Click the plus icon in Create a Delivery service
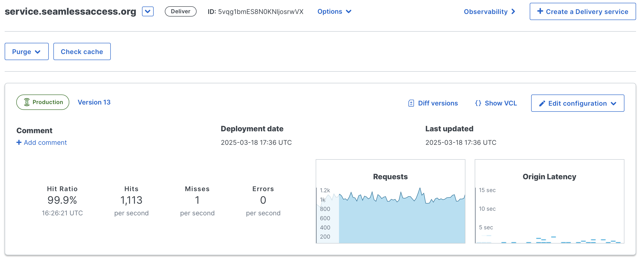This screenshot has height=264, width=644. coord(540,11)
